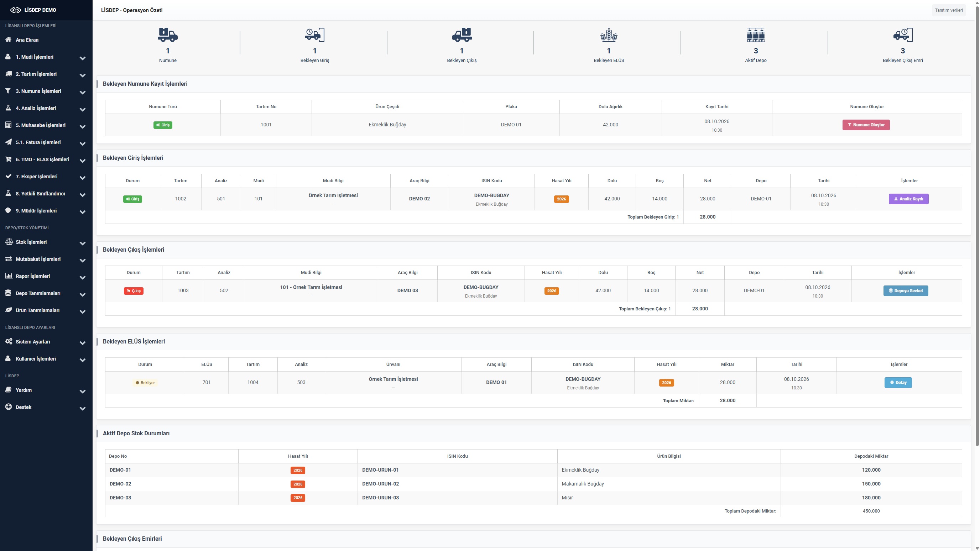Click the Sistem Ayarları gears icon
Screen dimensions: 980x551
tap(9, 341)
